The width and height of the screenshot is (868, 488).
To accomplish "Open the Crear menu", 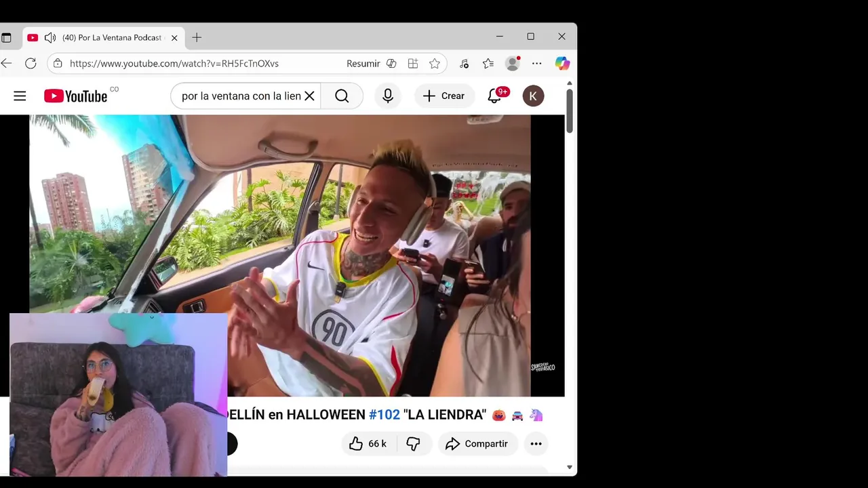I will 444,96.
